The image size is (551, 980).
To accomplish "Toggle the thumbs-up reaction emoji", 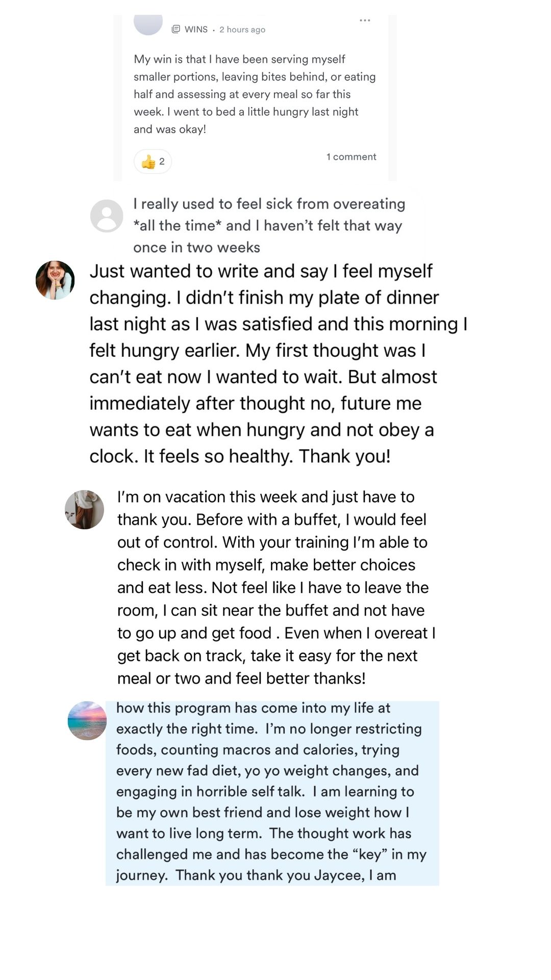I will (148, 162).
